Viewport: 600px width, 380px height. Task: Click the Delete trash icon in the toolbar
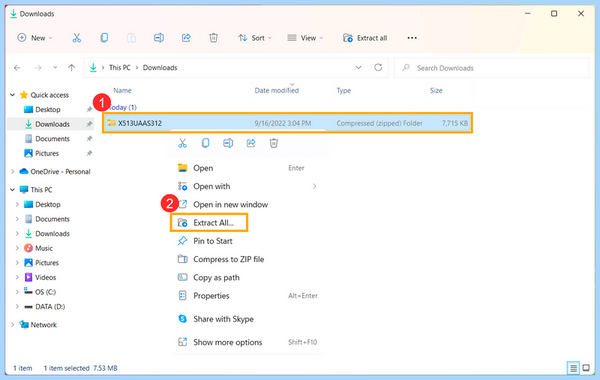214,38
